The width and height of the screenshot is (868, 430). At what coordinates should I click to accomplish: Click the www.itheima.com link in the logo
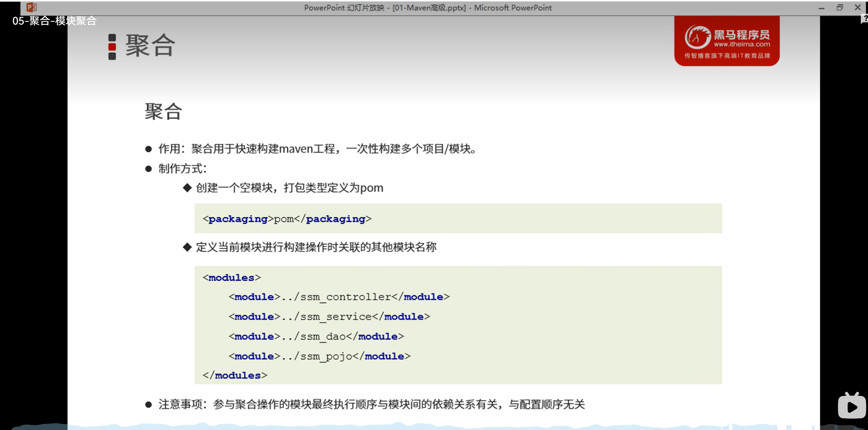pyautogui.click(x=742, y=44)
